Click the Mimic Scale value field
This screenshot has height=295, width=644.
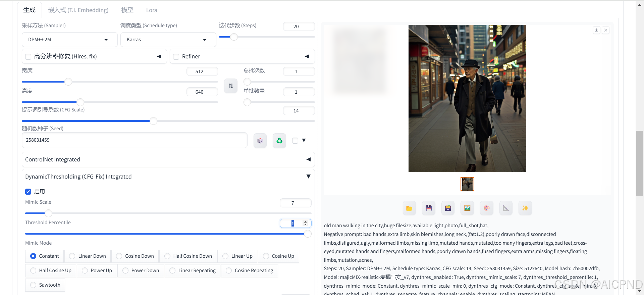pos(296,203)
